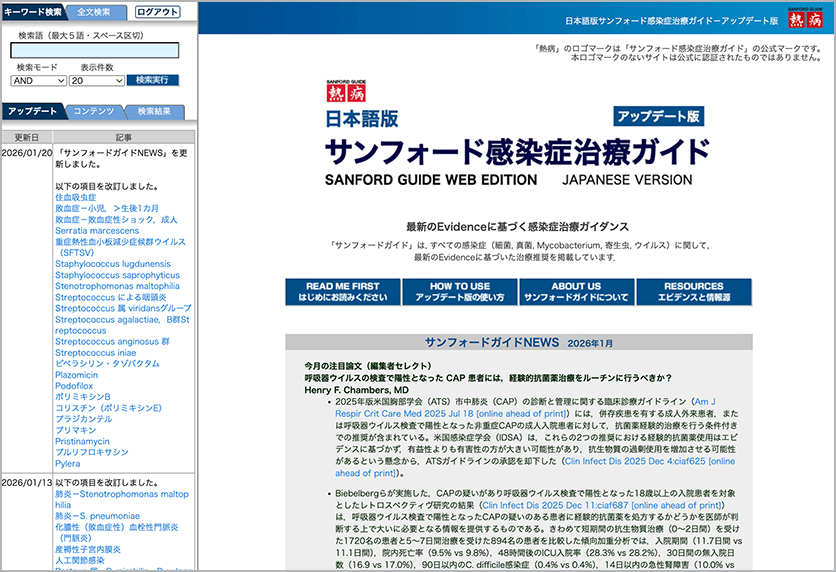
Task: Open Streptococcus による咽頭炎 link
Action: (x=111, y=297)
